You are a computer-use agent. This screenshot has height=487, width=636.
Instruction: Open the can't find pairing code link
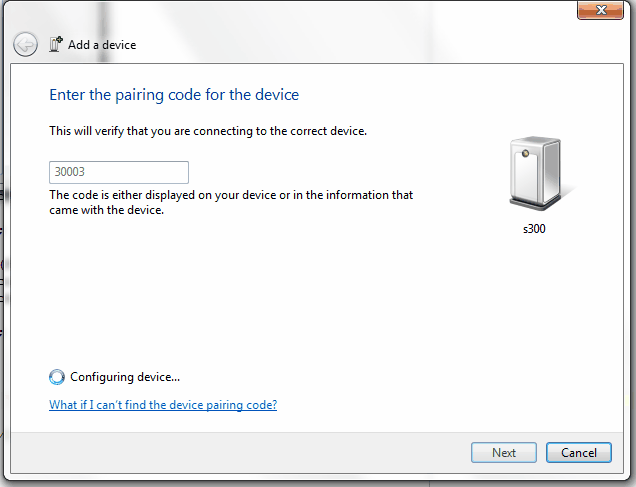163,405
